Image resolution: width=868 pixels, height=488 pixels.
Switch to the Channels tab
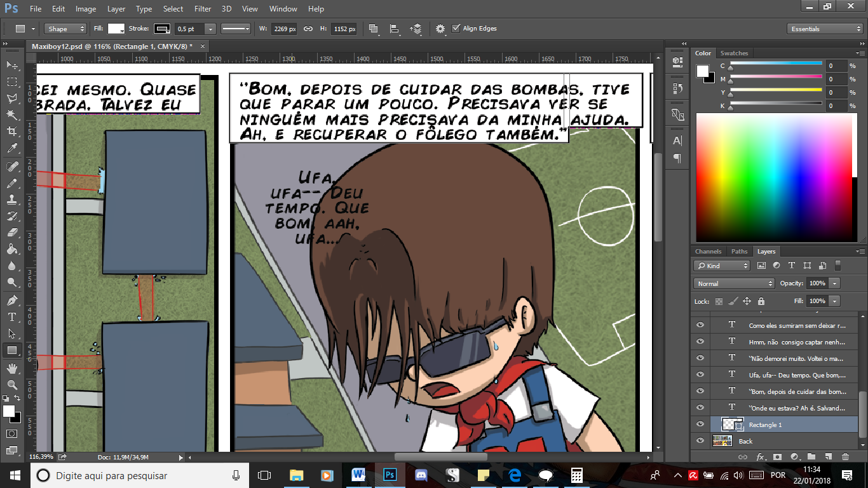point(708,252)
